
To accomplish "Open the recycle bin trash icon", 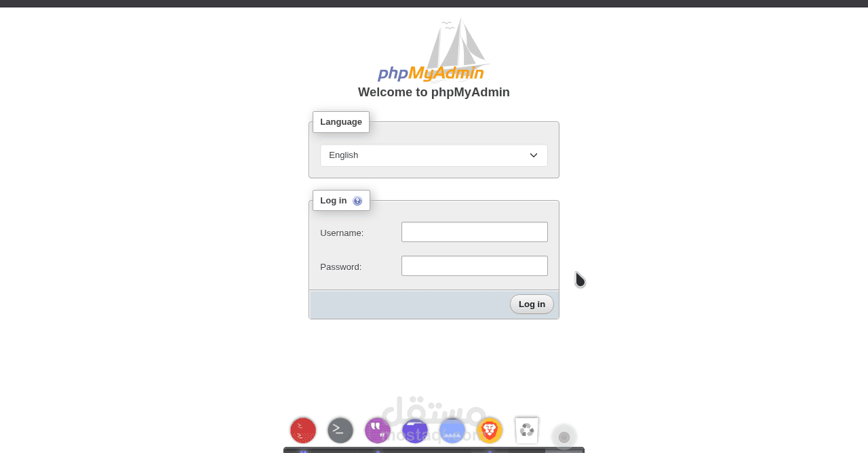I will [x=527, y=430].
